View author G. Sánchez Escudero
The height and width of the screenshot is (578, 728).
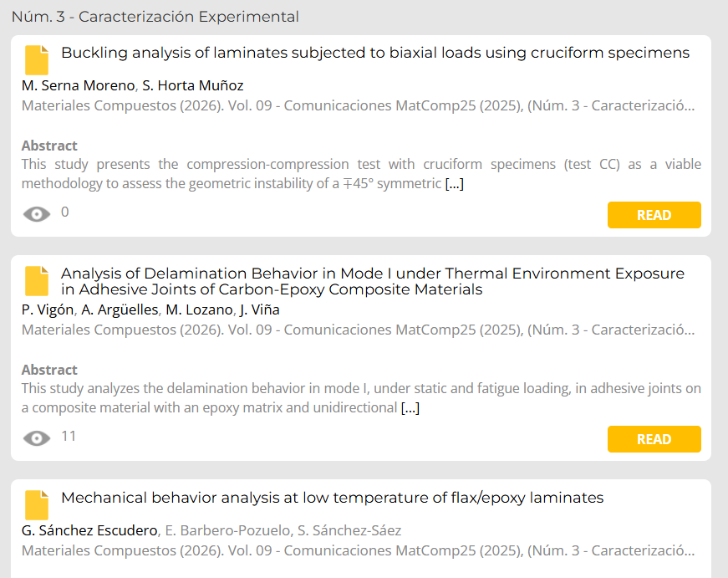[89, 530]
